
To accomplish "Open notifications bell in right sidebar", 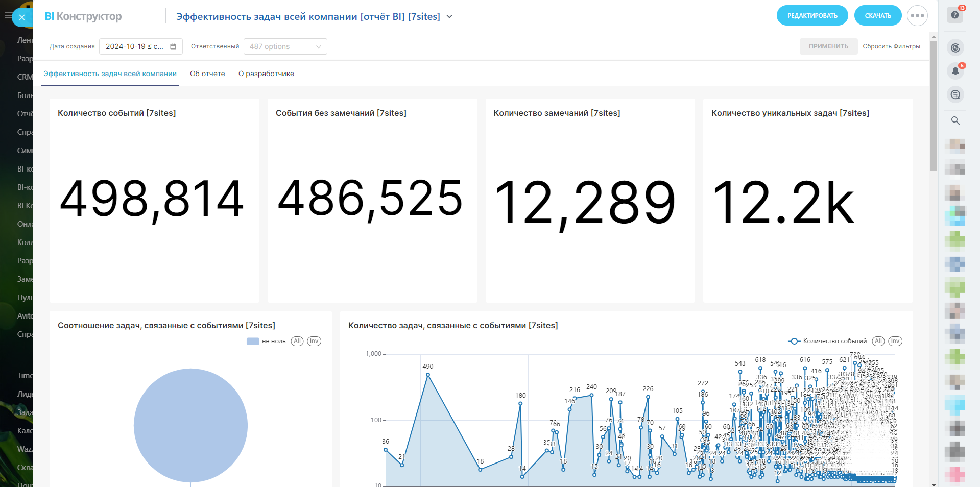I will coord(955,71).
